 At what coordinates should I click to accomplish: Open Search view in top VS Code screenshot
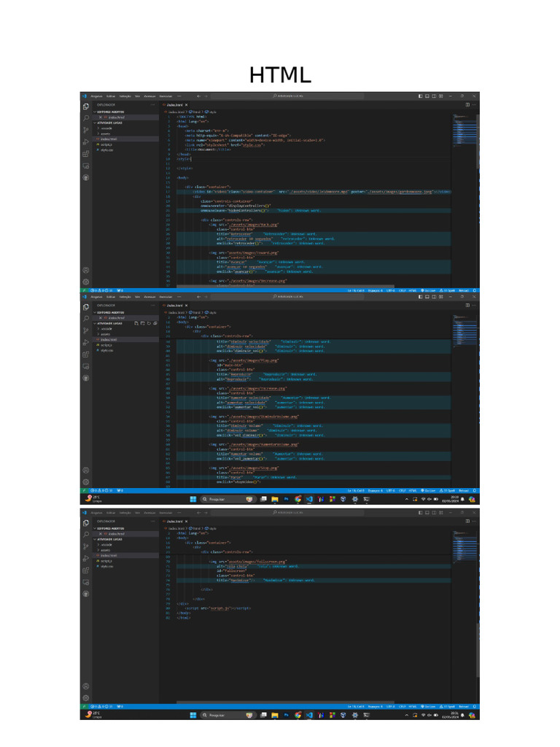point(86,117)
